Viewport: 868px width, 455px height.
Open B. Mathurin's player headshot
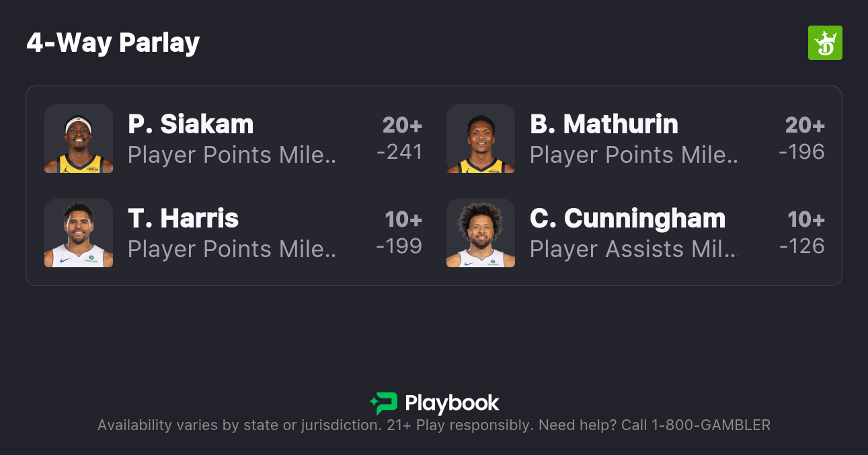[x=481, y=139]
